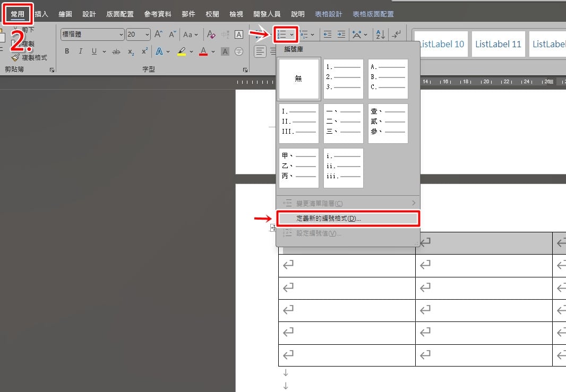
Task: Click the sort A-Z icon
Action: (381, 34)
